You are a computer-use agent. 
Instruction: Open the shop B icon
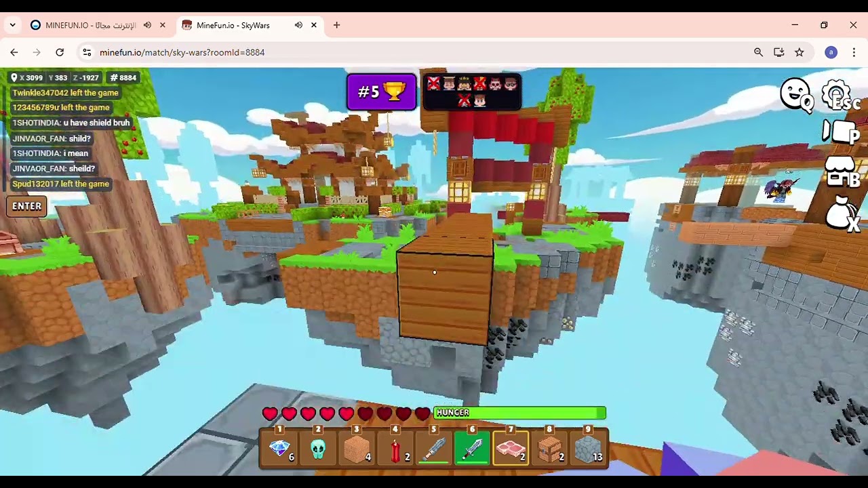coord(842,171)
